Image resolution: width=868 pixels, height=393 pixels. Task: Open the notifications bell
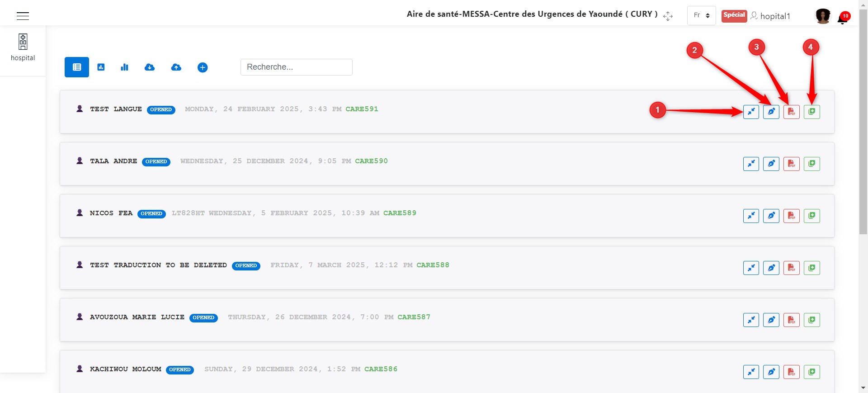[x=843, y=18]
